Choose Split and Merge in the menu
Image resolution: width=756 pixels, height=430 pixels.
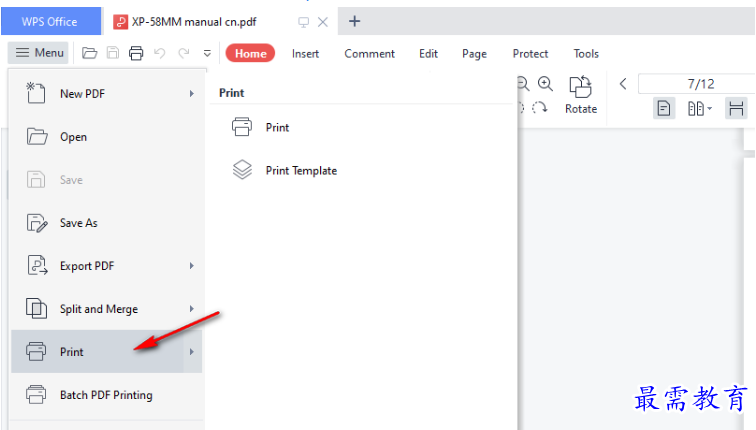[x=107, y=309]
